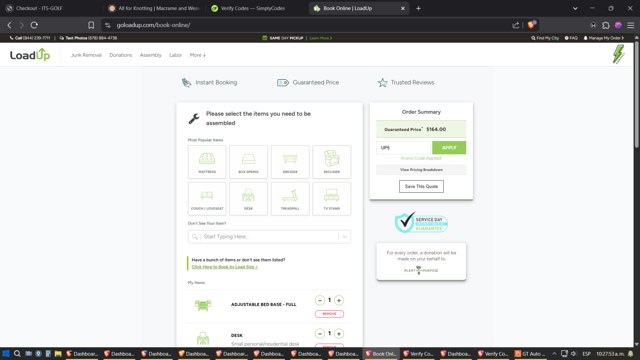
Task: Select the Box Spring item tile
Action: pyautogui.click(x=248, y=162)
